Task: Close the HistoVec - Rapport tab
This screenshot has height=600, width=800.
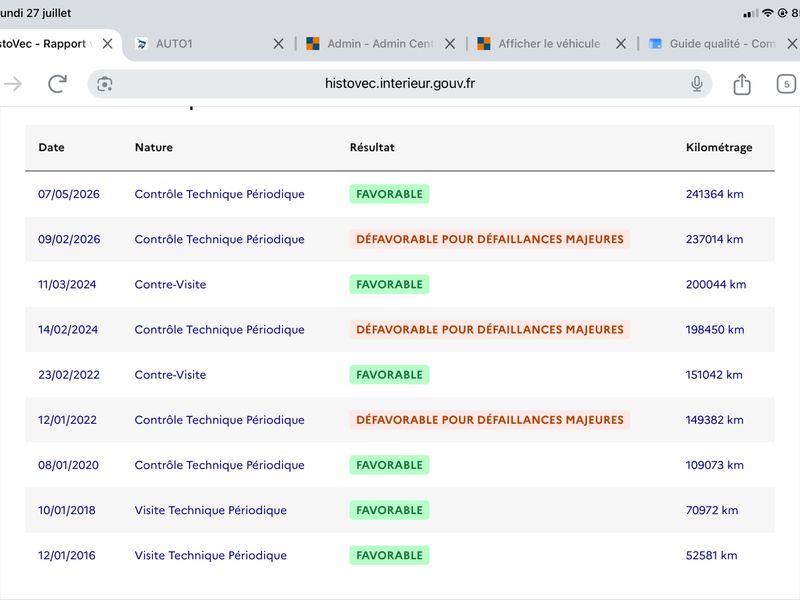Action: coord(107,44)
